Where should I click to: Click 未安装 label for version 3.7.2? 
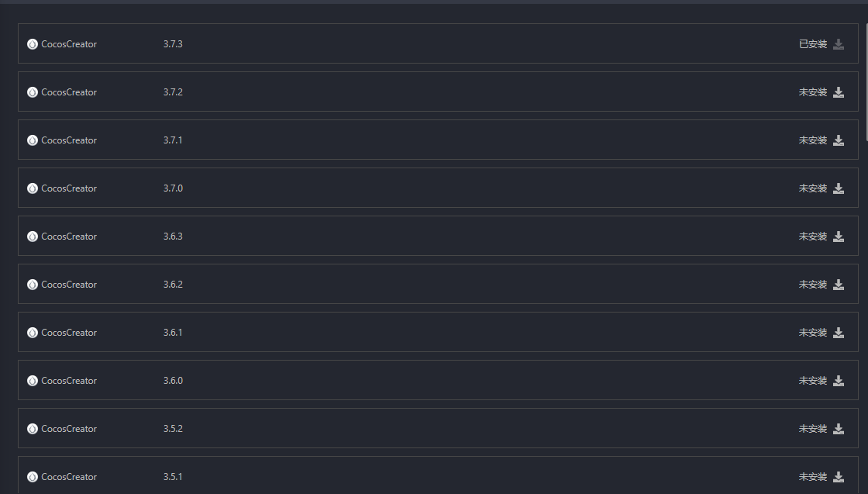[813, 92]
